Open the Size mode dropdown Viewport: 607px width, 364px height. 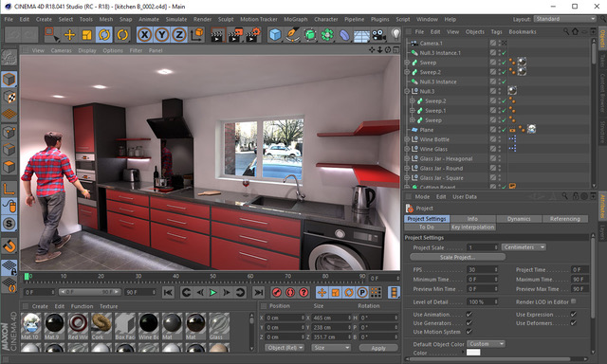331,348
